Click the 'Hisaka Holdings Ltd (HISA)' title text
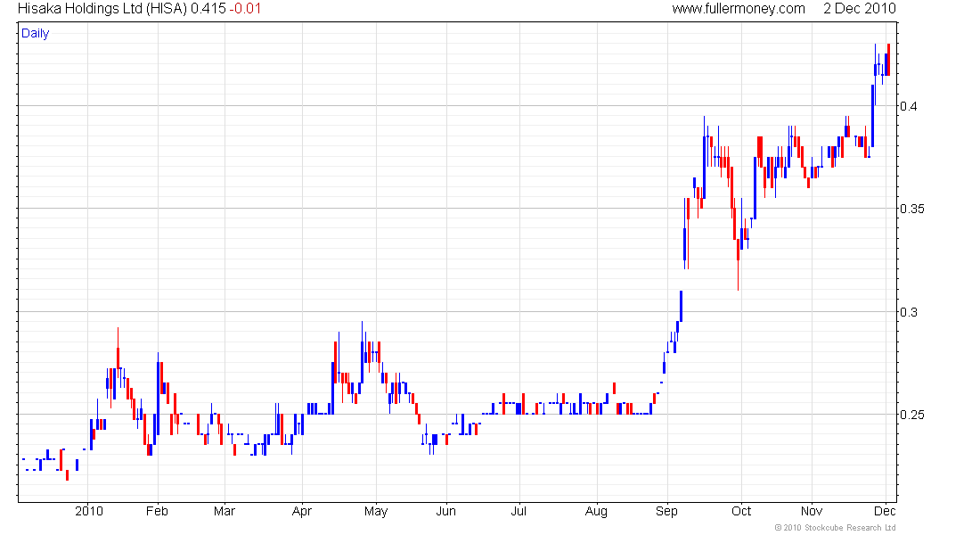 click(102, 9)
